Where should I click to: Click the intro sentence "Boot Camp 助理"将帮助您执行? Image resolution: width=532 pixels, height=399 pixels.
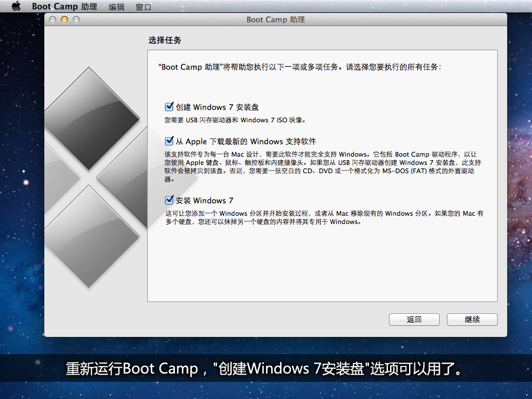(x=300, y=67)
